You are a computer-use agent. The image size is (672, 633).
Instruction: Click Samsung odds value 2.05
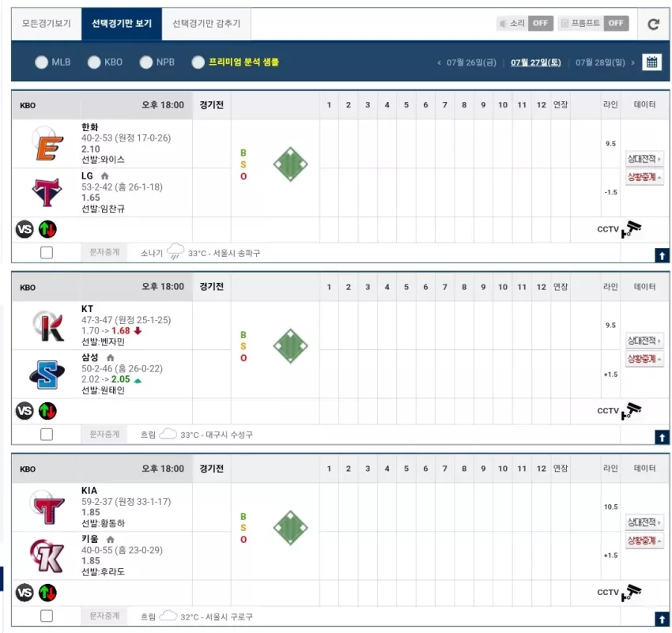click(120, 379)
